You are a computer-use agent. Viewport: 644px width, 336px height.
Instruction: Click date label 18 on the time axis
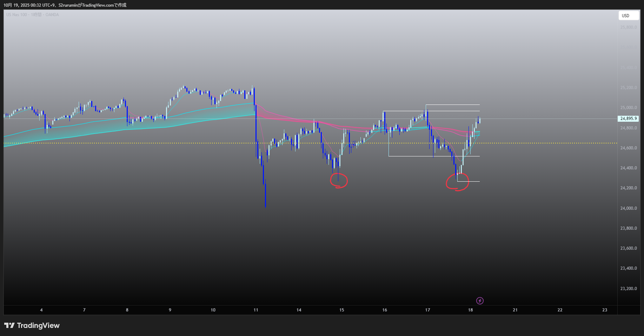pyautogui.click(x=470, y=310)
